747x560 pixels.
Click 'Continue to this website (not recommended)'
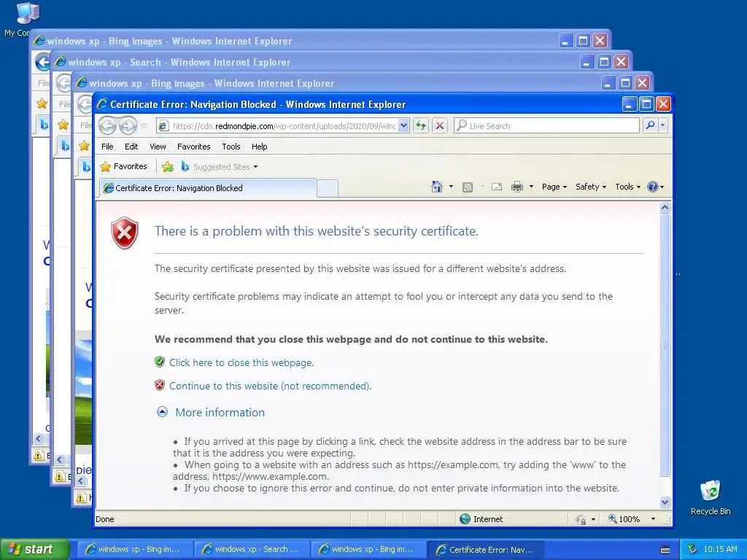pyautogui.click(x=270, y=386)
